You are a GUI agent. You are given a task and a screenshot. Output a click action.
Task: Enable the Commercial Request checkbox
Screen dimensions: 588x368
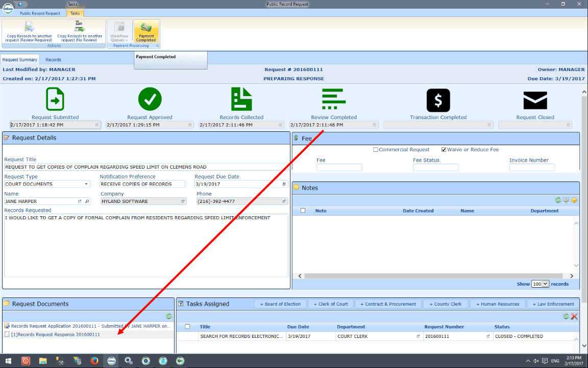[x=375, y=149]
